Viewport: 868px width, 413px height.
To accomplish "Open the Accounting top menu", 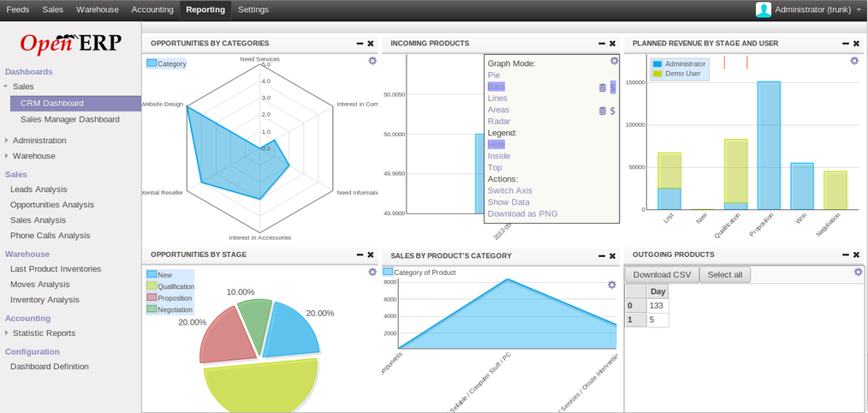I will pos(152,9).
